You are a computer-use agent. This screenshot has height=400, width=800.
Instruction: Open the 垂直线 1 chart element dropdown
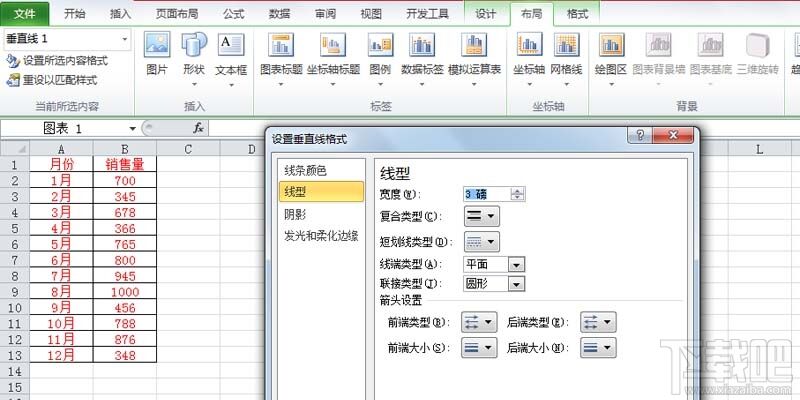pyautogui.click(x=124, y=39)
